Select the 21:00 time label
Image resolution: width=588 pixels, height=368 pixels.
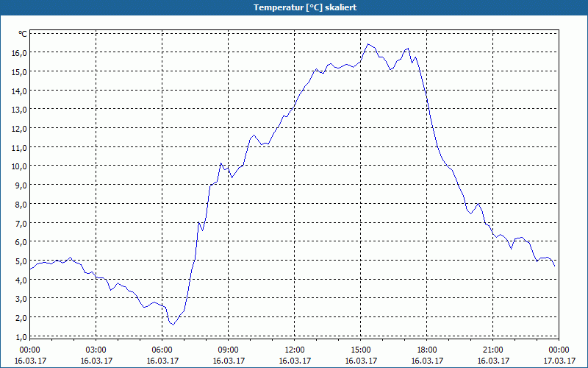492,350
